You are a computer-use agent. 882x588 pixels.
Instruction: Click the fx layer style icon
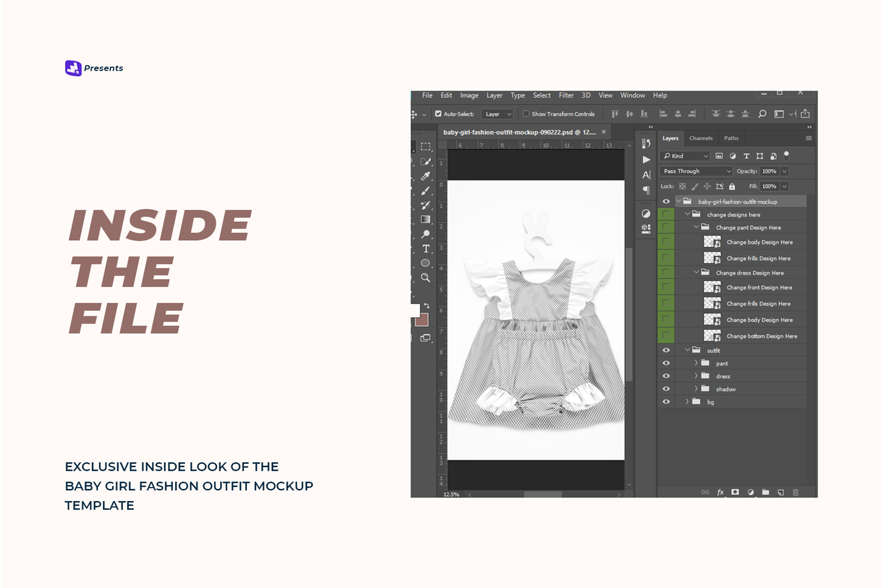(x=720, y=492)
